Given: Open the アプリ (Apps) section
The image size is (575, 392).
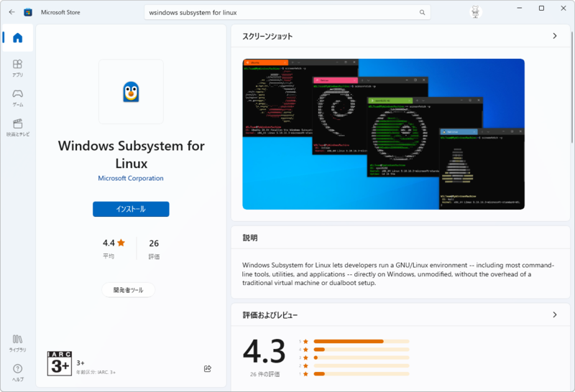Looking at the screenshot, I should tap(17, 68).
